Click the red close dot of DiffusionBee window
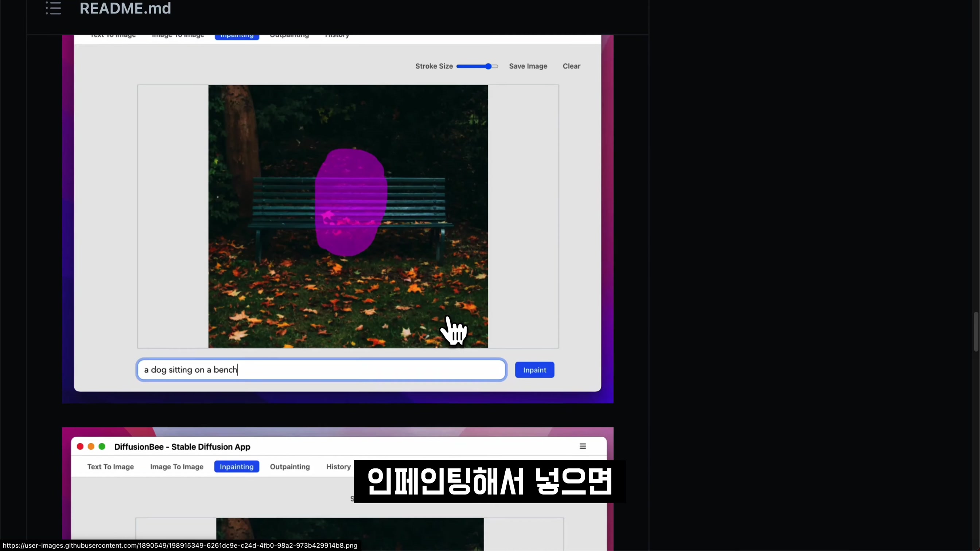The height and width of the screenshot is (551, 980). point(80,446)
